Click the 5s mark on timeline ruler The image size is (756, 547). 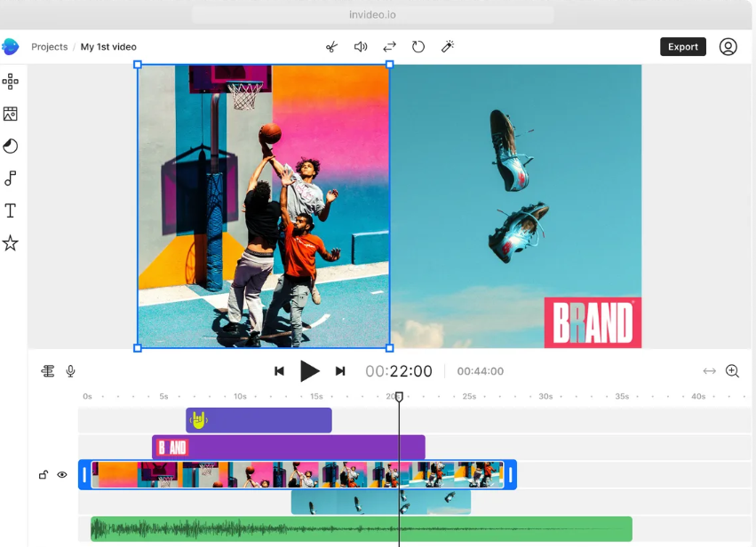pyautogui.click(x=164, y=397)
